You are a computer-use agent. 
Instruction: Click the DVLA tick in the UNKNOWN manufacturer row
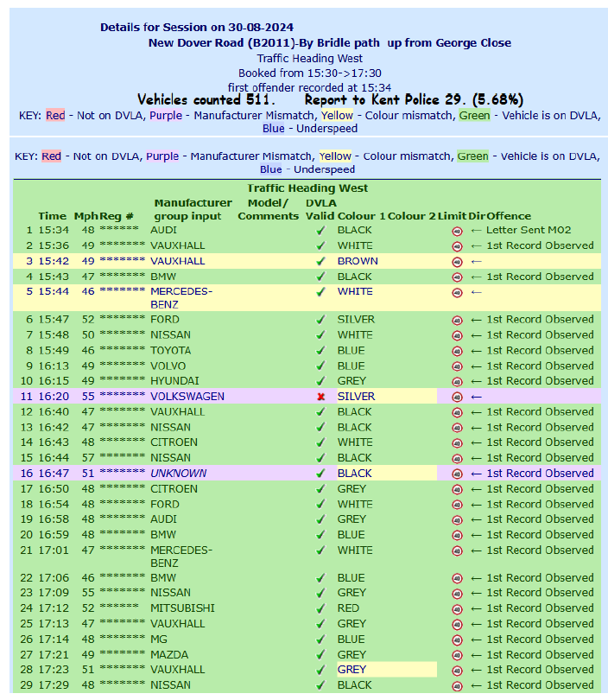pyautogui.click(x=320, y=474)
